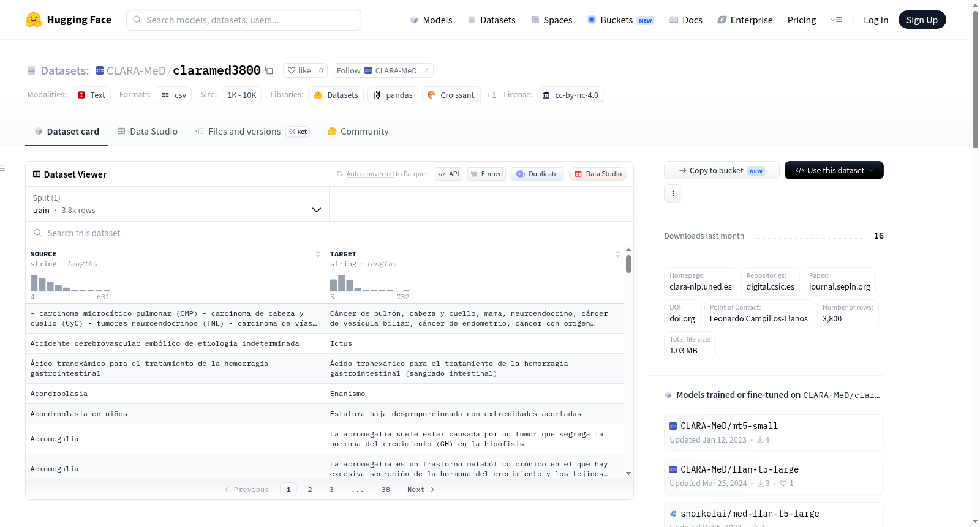Go to the Next page of rows
The width and height of the screenshot is (980, 527).
click(421, 490)
